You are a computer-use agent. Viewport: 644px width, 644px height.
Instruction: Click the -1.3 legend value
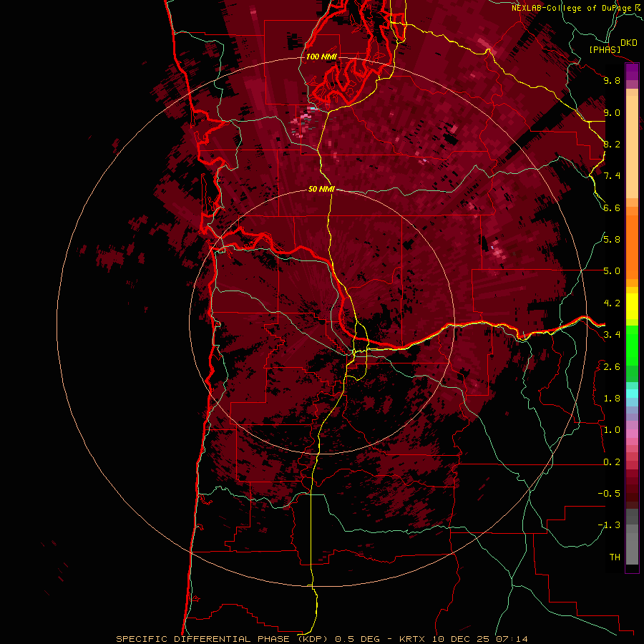[x=609, y=525]
